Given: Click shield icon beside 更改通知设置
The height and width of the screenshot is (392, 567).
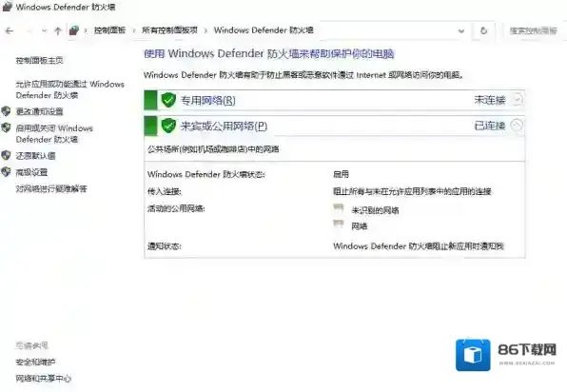Looking at the screenshot, I should [6, 111].
